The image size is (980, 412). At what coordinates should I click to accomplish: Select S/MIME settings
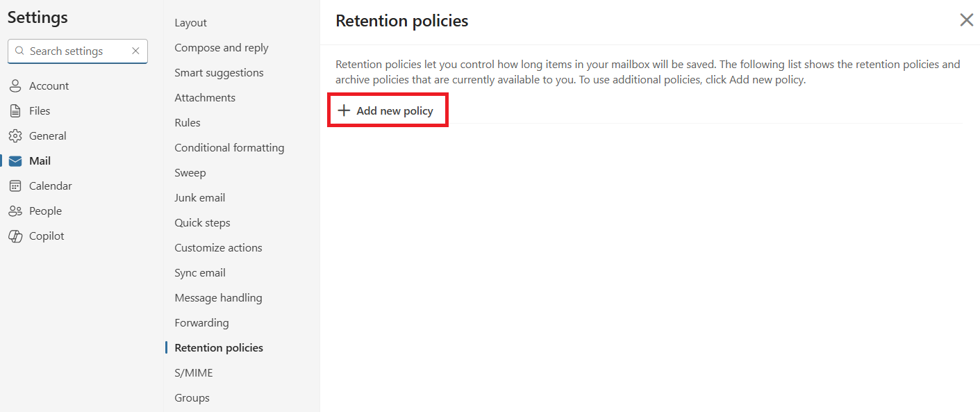pos(194,373)
